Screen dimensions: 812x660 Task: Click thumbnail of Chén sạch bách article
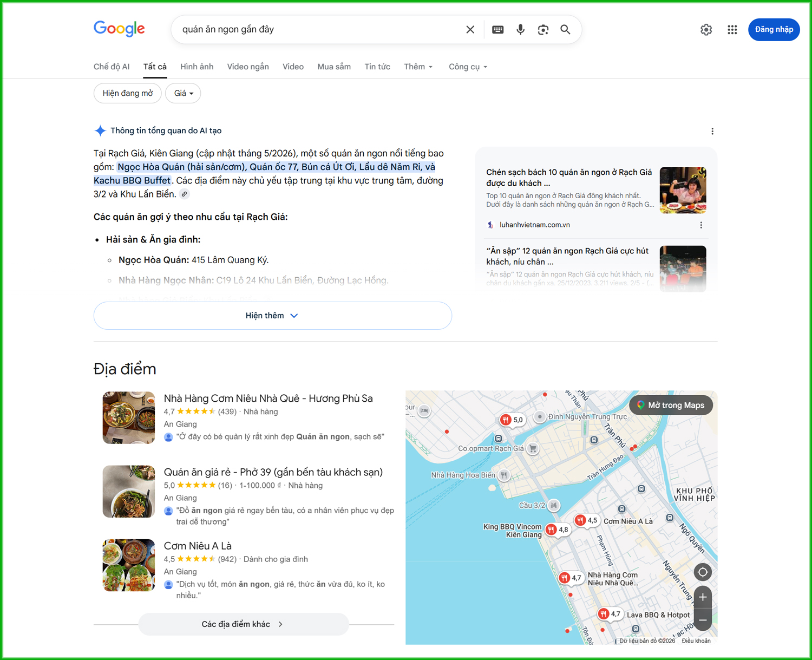click(x=683, y=190)
